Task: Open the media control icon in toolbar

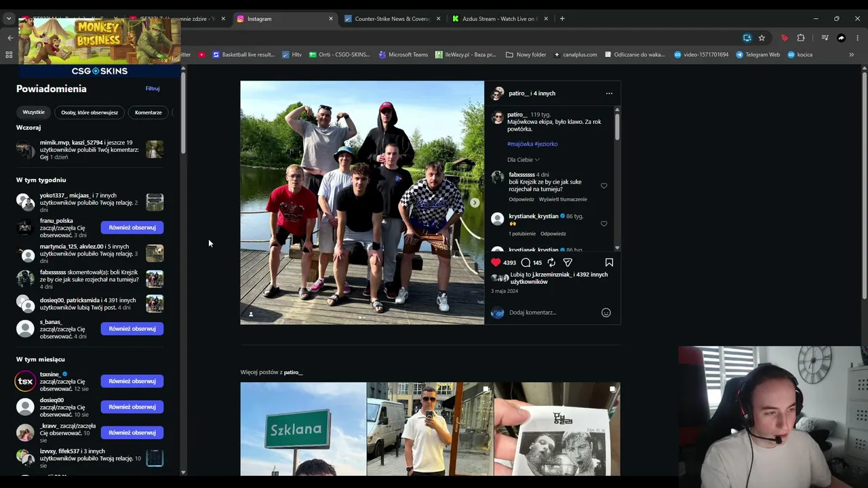Action: click(x=825, y=38)
